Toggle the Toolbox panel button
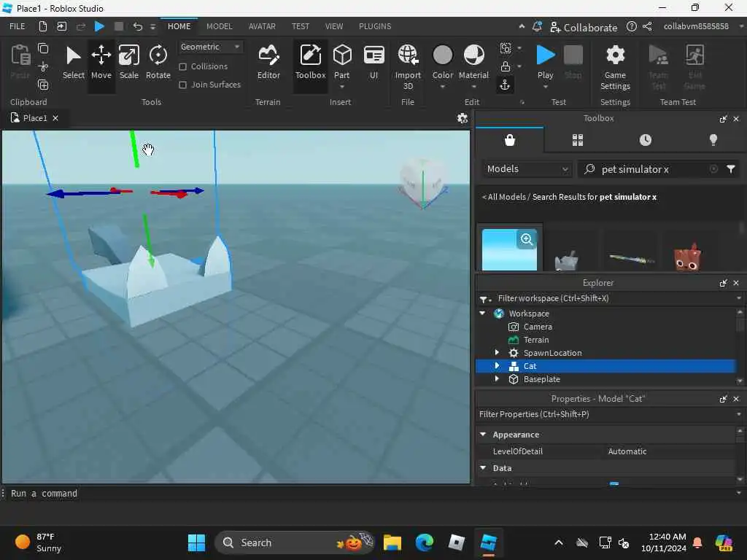The image size is (747, 560). tap(310, 62)
